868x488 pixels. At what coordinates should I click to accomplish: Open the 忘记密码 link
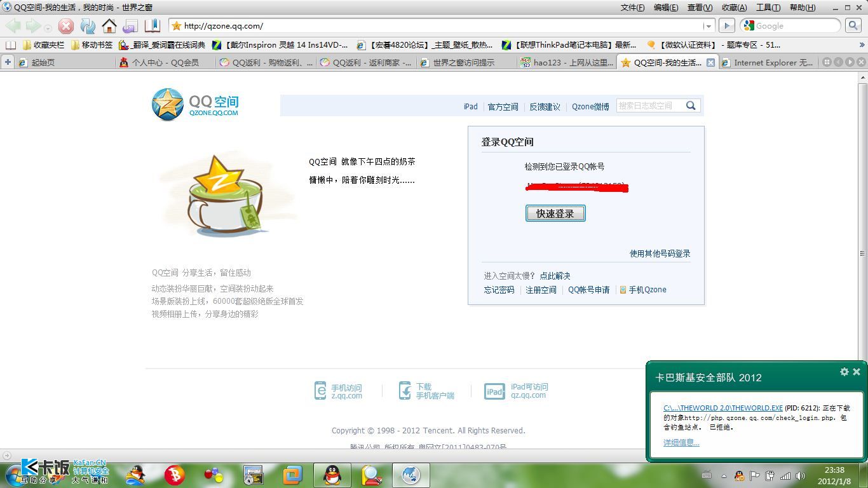(499, 290)
